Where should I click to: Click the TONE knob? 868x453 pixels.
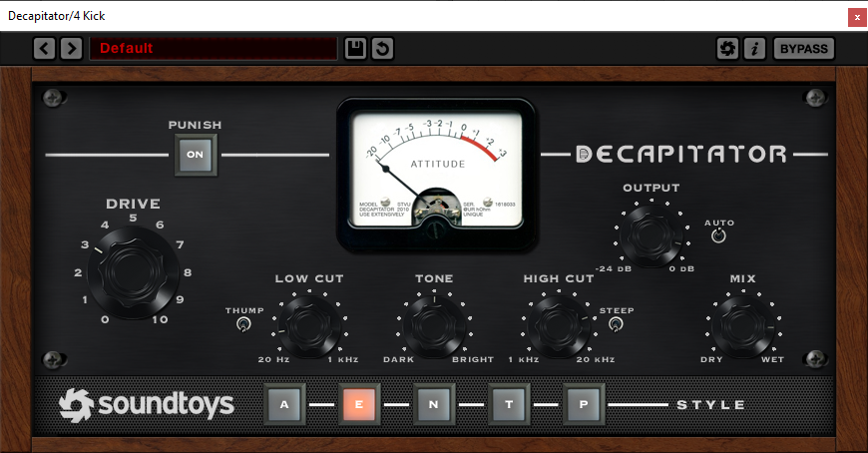point(435,326)
